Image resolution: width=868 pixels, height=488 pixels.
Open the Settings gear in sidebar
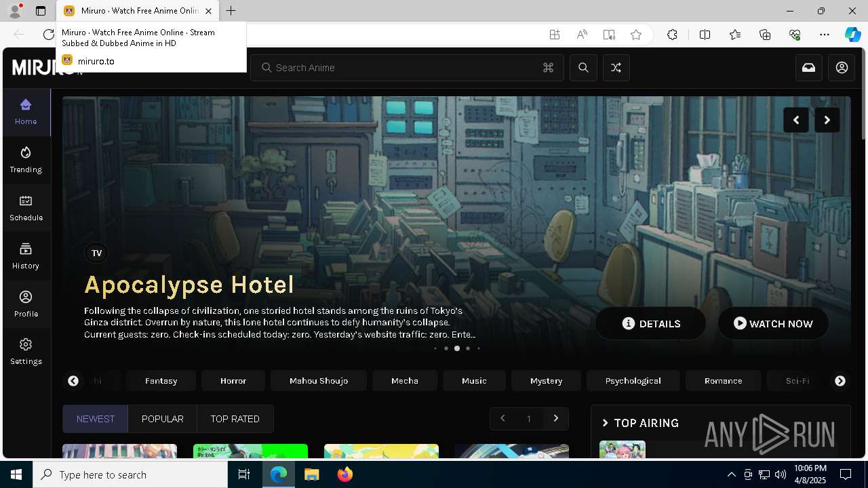26,352
